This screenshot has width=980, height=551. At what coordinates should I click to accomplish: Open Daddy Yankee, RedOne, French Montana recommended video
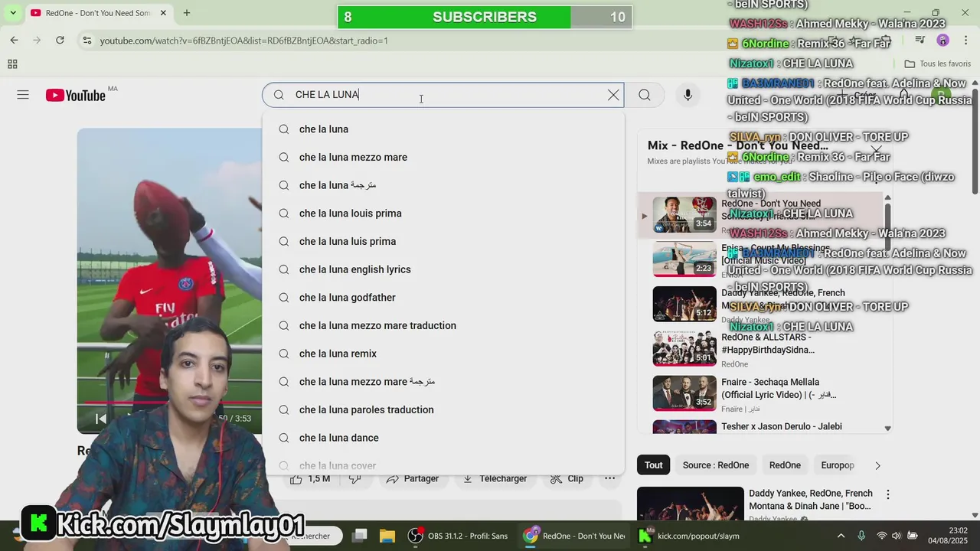tap(810, 500)
